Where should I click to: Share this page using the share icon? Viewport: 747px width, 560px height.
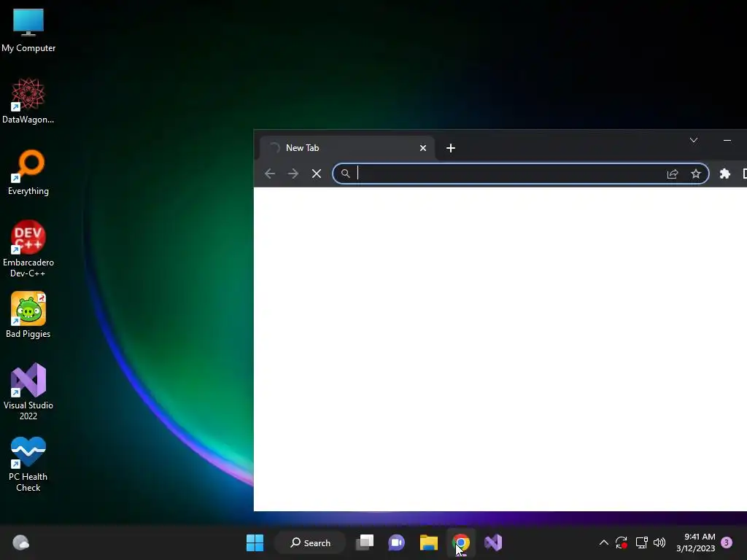pos(672,174)
